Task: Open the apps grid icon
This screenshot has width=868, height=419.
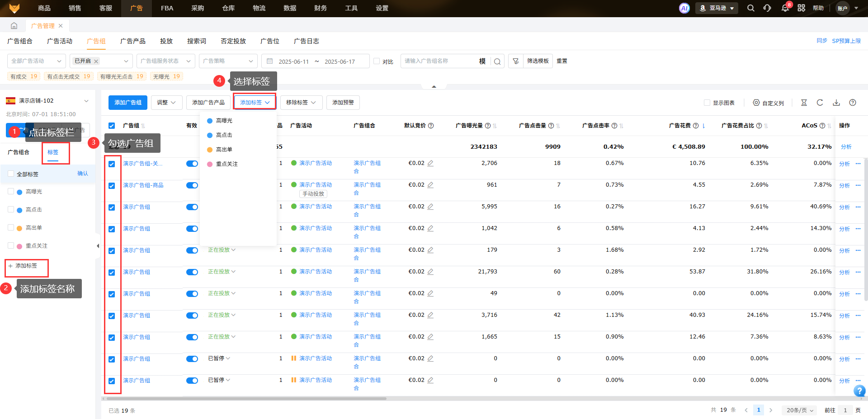Action: [x=801, y=8]
